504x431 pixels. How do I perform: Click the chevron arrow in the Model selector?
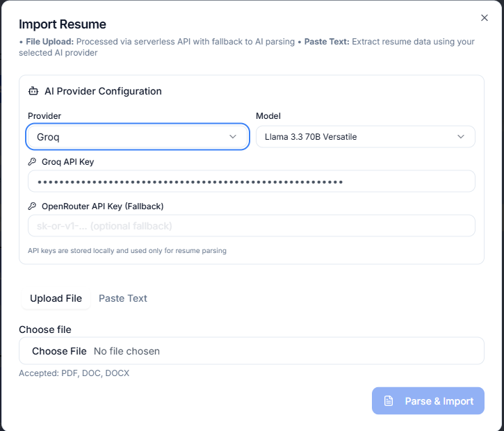pyautogui.click(x=461, y=137)
